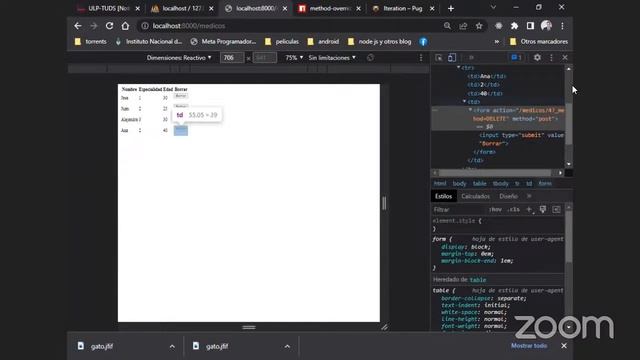640x360 pixels.
Task: Click the DOM tree horizontal scrollbar
Action: tap(495, 173)
